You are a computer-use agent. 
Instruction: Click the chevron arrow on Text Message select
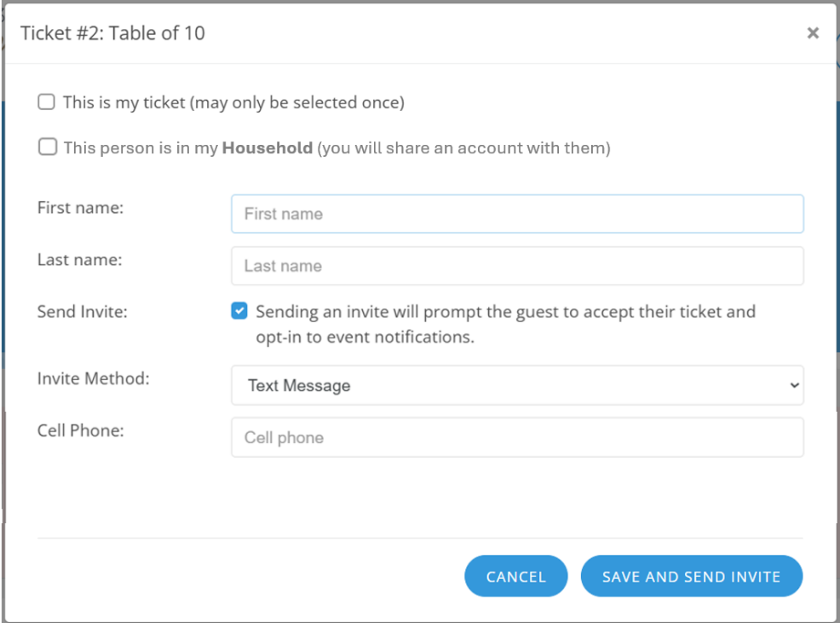(794, 385)
